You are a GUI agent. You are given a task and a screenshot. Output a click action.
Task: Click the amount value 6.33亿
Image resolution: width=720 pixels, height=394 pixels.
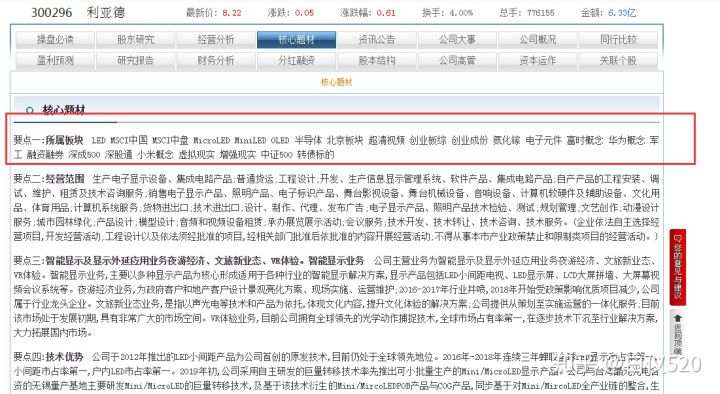622,13
